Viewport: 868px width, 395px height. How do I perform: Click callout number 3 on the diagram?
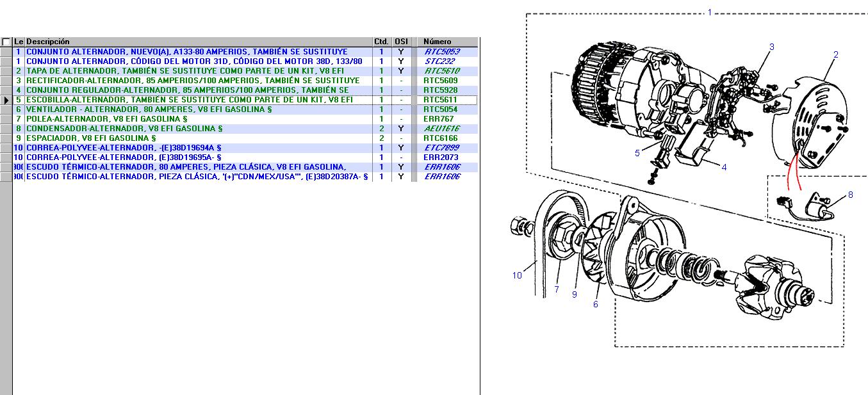tap(771, 47)
